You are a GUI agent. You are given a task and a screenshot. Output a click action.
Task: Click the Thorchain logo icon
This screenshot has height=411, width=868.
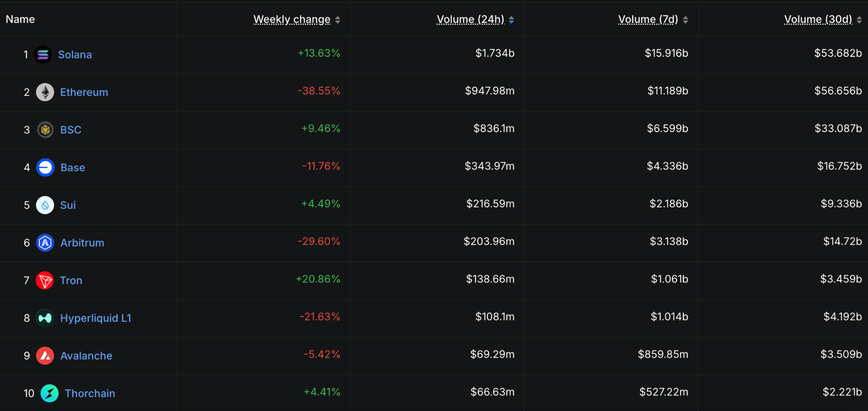pyautogui.click(x=49, y=393)
